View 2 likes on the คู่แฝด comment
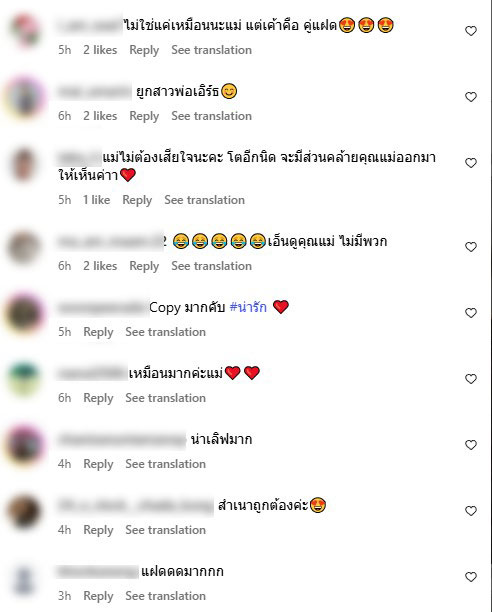The height and width of the screenshot is (612, 492). coord(100,50)
